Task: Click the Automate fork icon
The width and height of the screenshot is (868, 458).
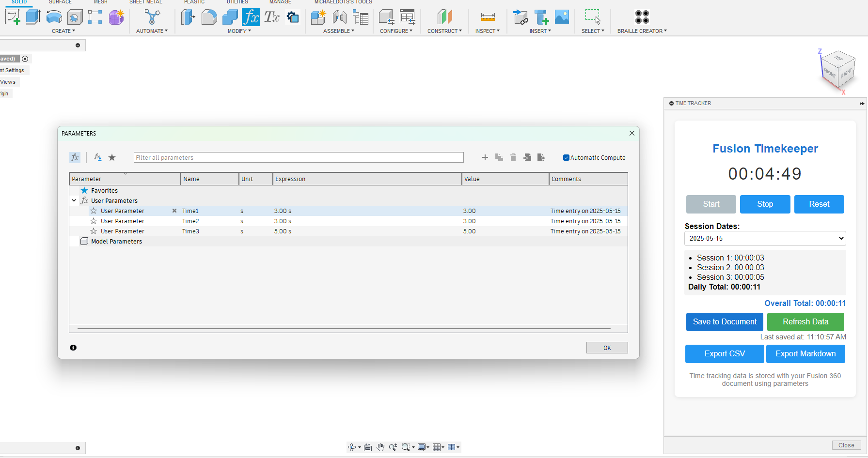Action: [152, 17]
